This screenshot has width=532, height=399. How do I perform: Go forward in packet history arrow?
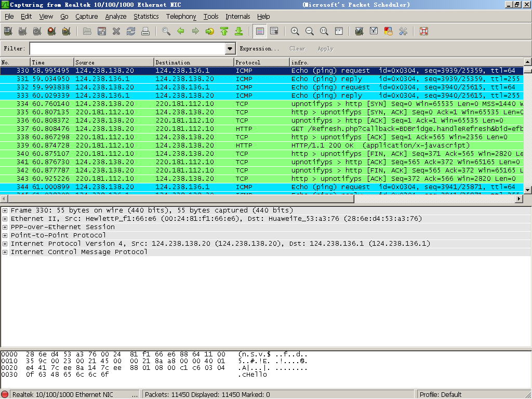195,31
